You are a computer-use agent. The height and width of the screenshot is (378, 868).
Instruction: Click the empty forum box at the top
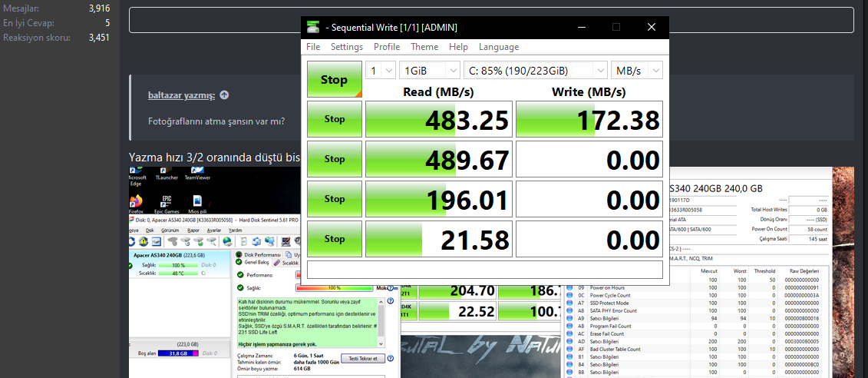point(492,20)
